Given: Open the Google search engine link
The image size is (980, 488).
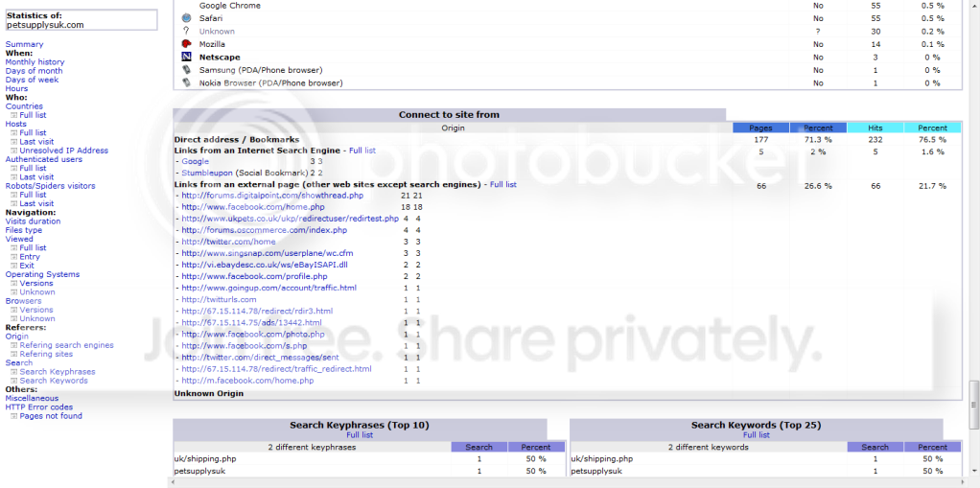Looking at the screenshot, I should (x=196, y=161).
